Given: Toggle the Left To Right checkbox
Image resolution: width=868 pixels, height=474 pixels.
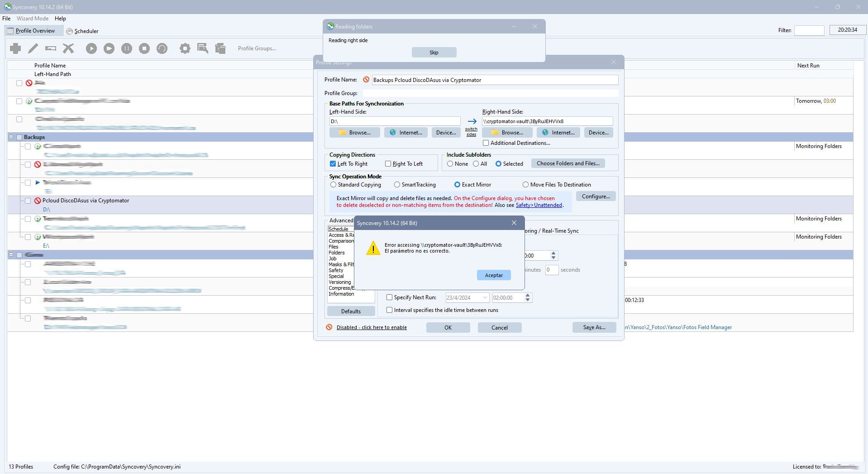Looking at the screenshot, I should pos(333,164).
